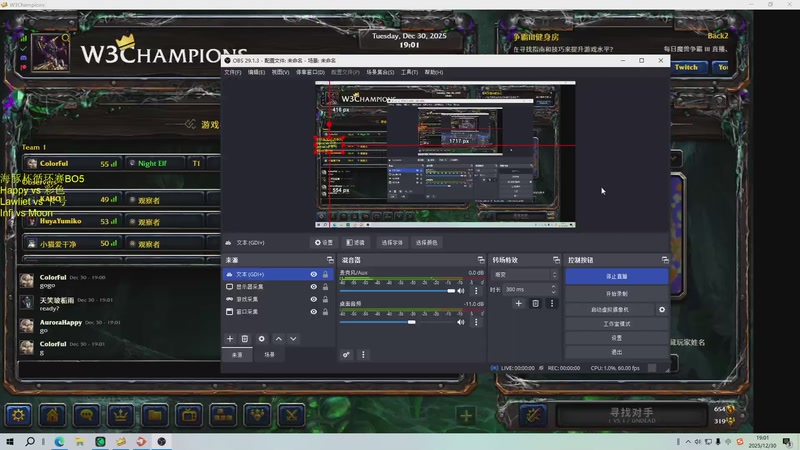This screenshot has width=800, height=450.
Task: Click the 退出 button in controls
Action: pyautogui.click(x=616, y=352)
